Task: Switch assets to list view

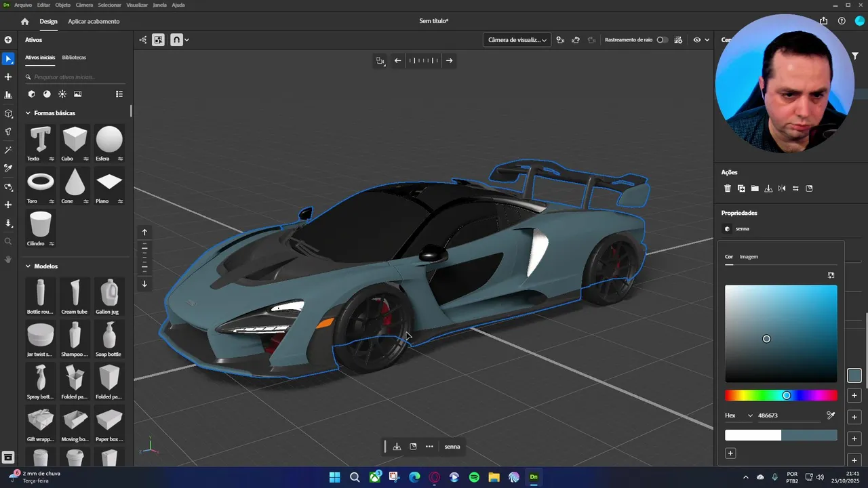Action: point(119,94)
